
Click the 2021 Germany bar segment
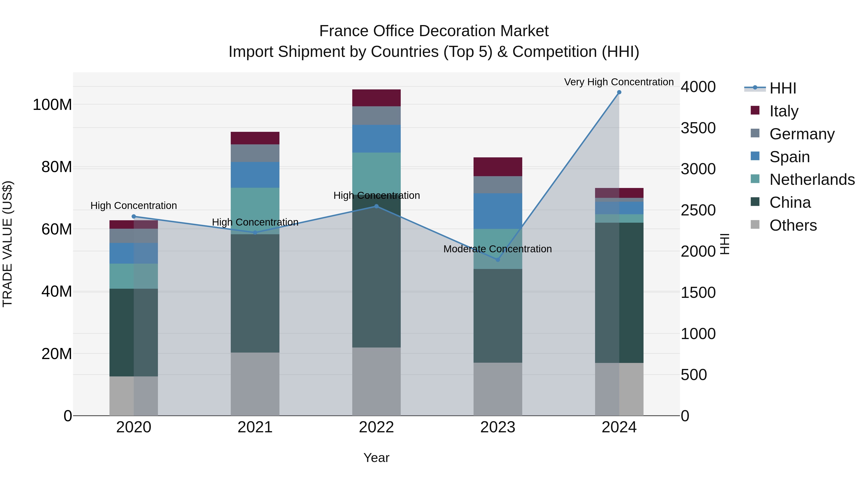255,153
